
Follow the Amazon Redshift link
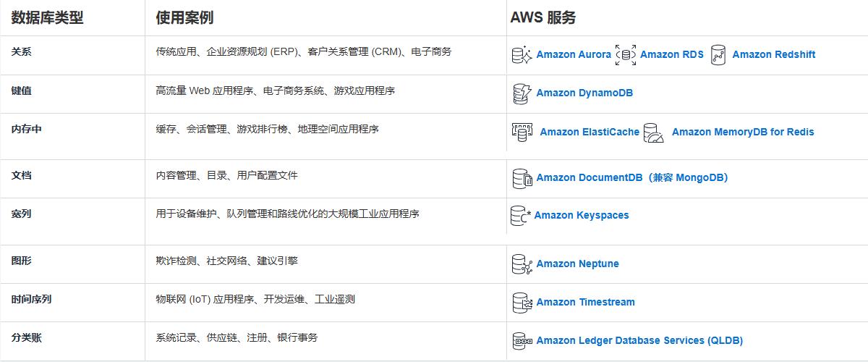point(773,55)
